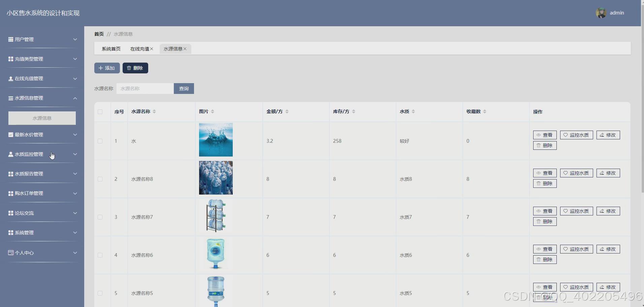Click 修改 edit button for row 水
This screenshot has width=644, height=307.
[x=608, y=135]
